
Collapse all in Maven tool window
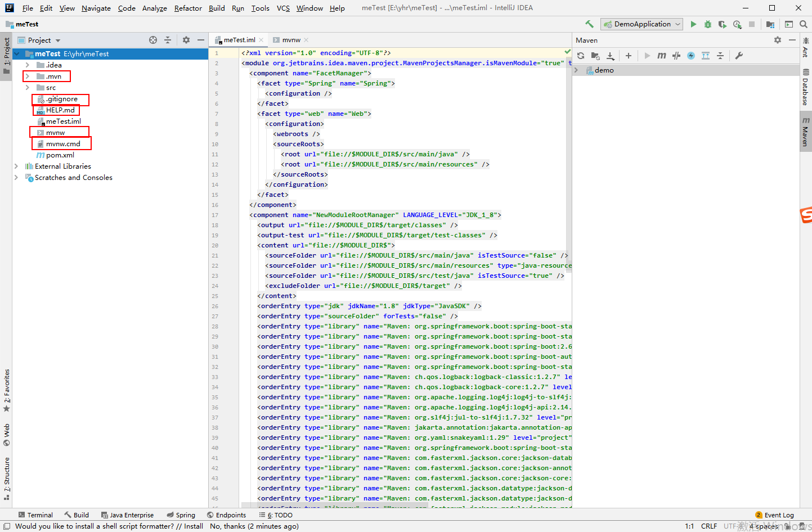pos(720,56)
